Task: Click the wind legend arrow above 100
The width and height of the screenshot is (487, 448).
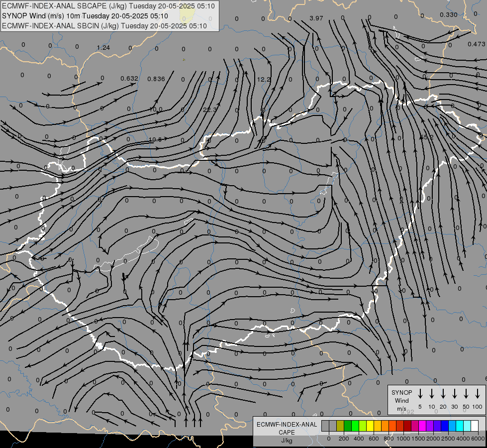Action: click(x=478, y=394)
